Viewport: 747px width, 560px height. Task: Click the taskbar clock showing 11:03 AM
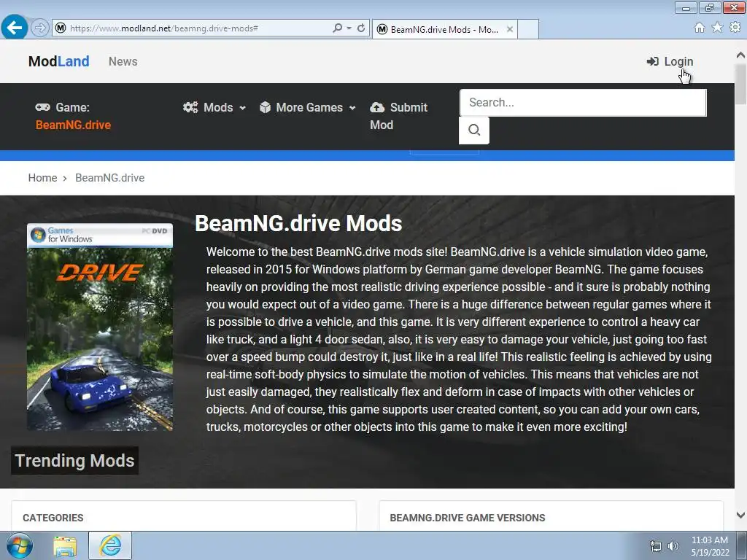710,546
